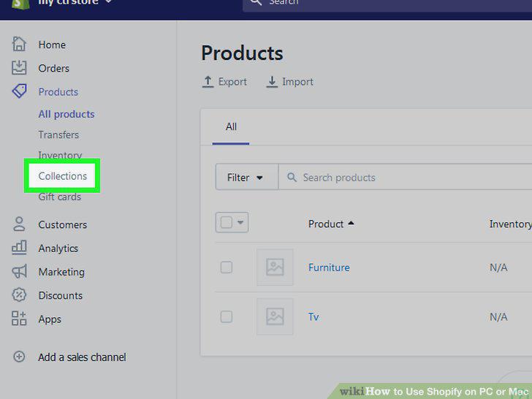Click the N/A inventory value for Furniture
The height and width of the screenshot is (399, 532).
click(498, 267)
